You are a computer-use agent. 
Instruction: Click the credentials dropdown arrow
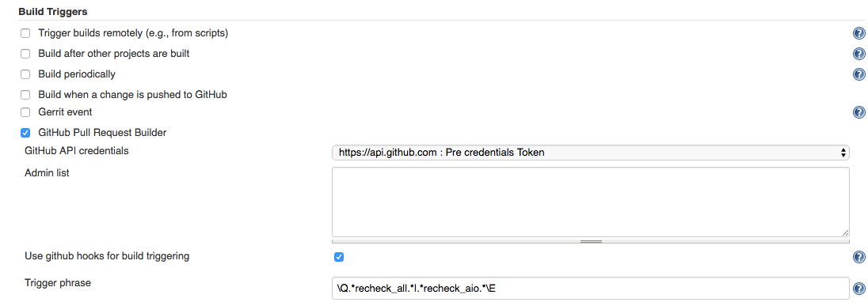coord(843,153)
